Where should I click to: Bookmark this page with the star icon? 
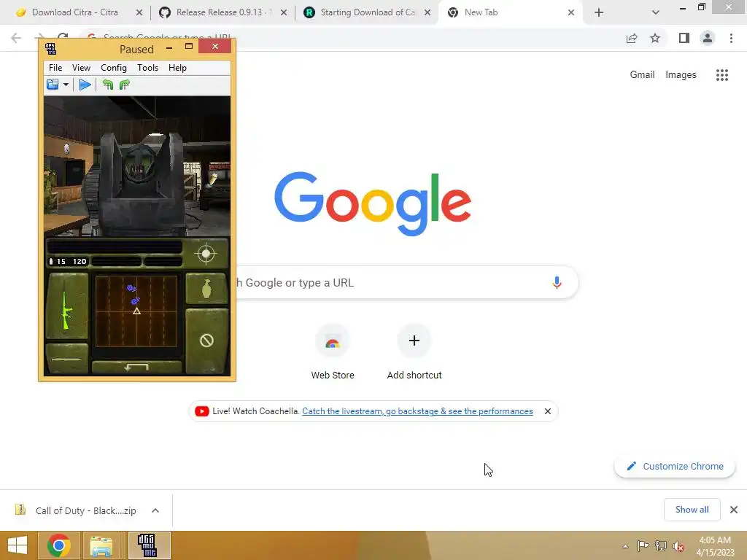pyautogui.click(x=655, y=38)
